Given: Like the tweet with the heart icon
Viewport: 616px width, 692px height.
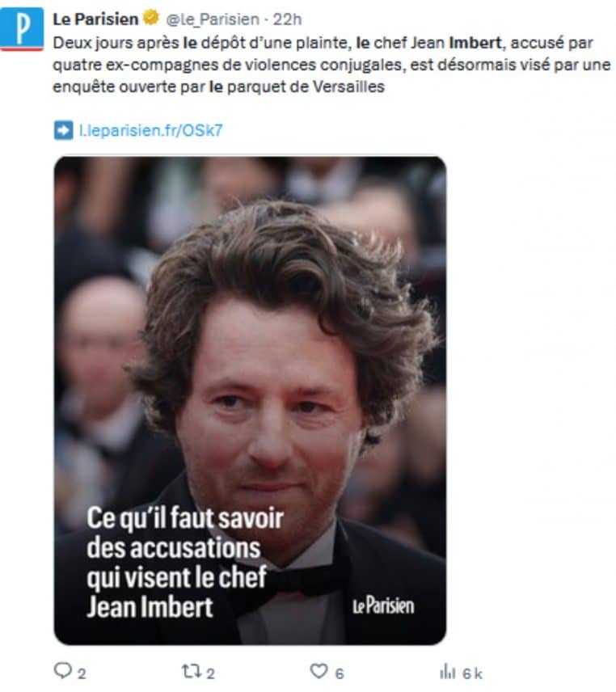Looking at the screenshot, I should point(319,671).
